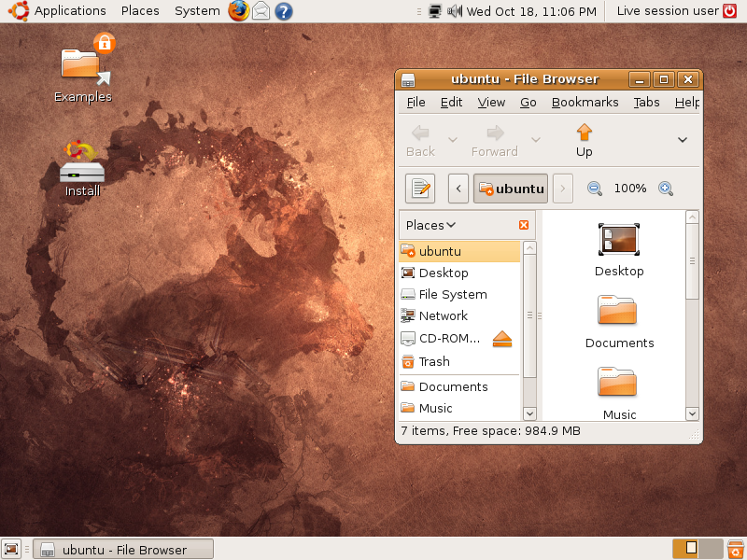Screen dimensions: 747x560
Task: Launch Firefox from the top panel
Action: (239, 11)
